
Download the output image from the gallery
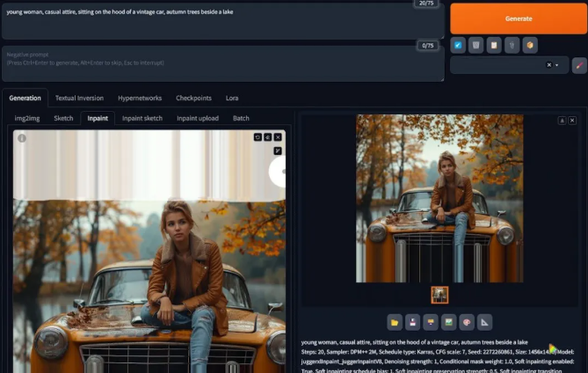(563, 121)
